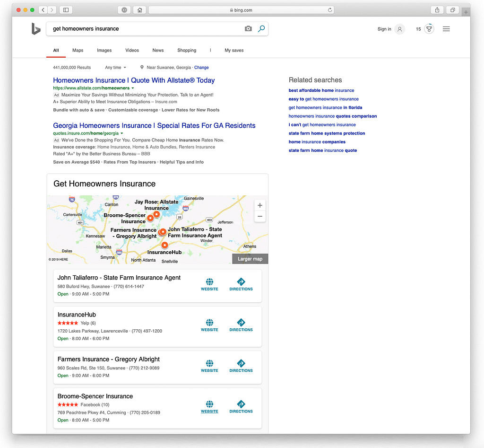This screenshot has height=448, width=484.
Task: Expand the Any time filter dropdown
Action: pos(115,67)
